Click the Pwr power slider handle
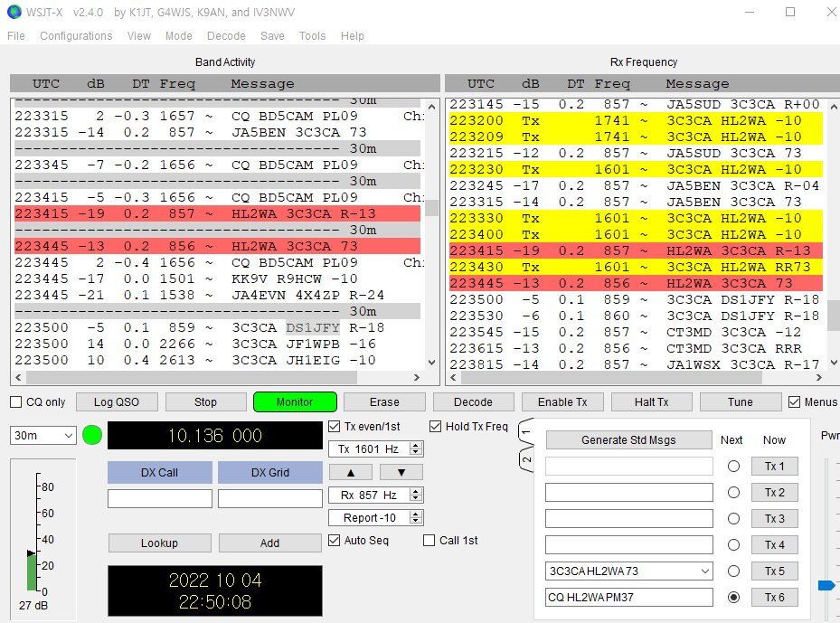 [x=826, y=586]
